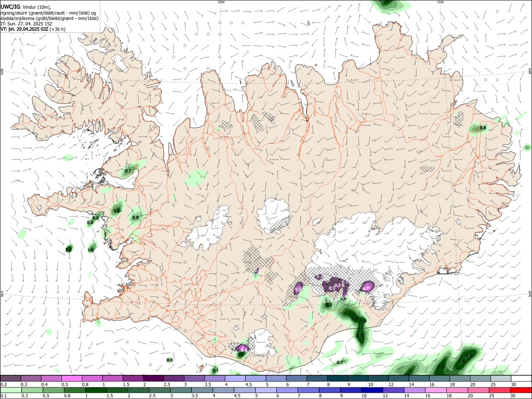Click the red swatch above 30 on the rain scale
This screenshot has width=532, height=399.
pos(521,390)
